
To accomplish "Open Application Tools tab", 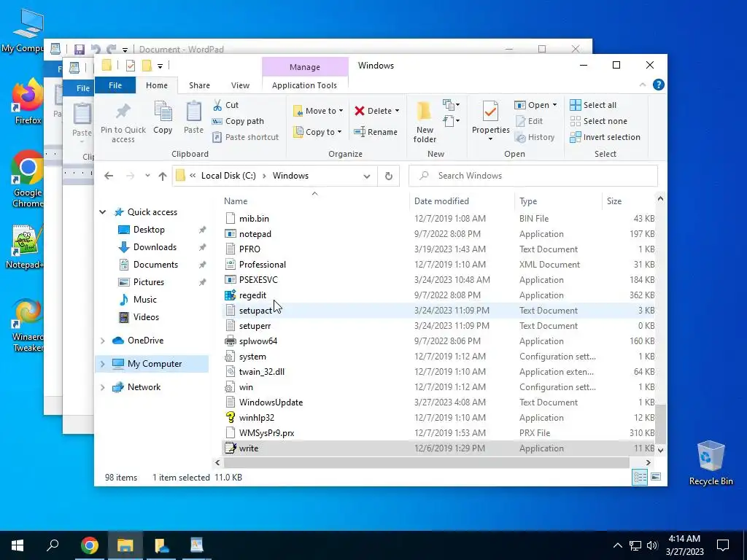I will [x=304, y=85].
